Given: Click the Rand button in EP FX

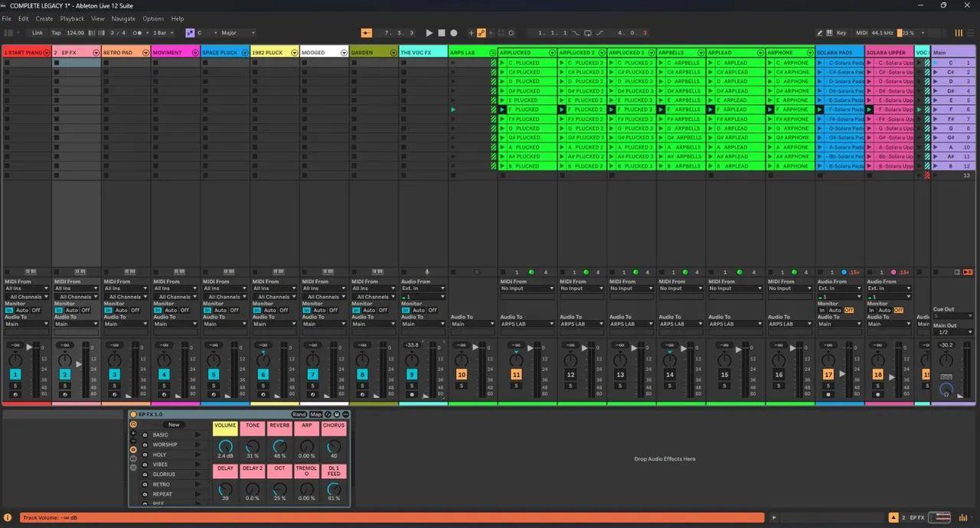Looking at the screenshot, I should tap(299, 414).
